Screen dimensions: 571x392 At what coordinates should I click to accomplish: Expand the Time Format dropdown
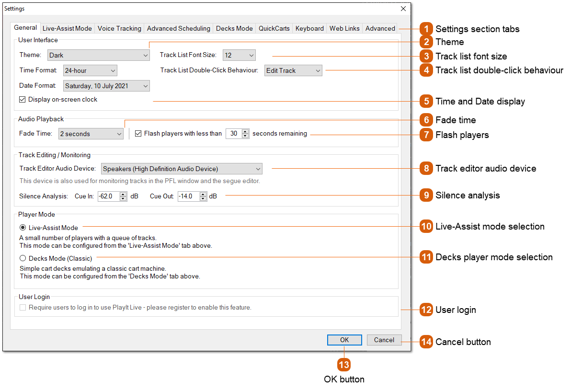pos(90,70)
